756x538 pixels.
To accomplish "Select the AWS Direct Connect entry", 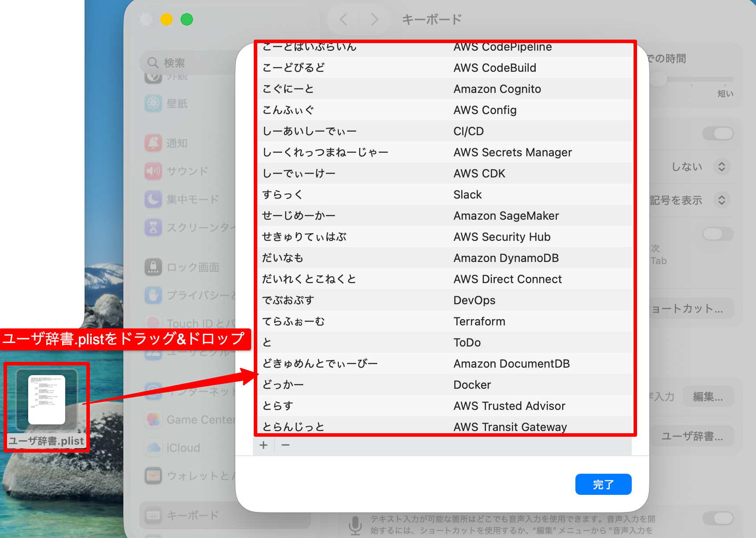I will click(445, 279).
